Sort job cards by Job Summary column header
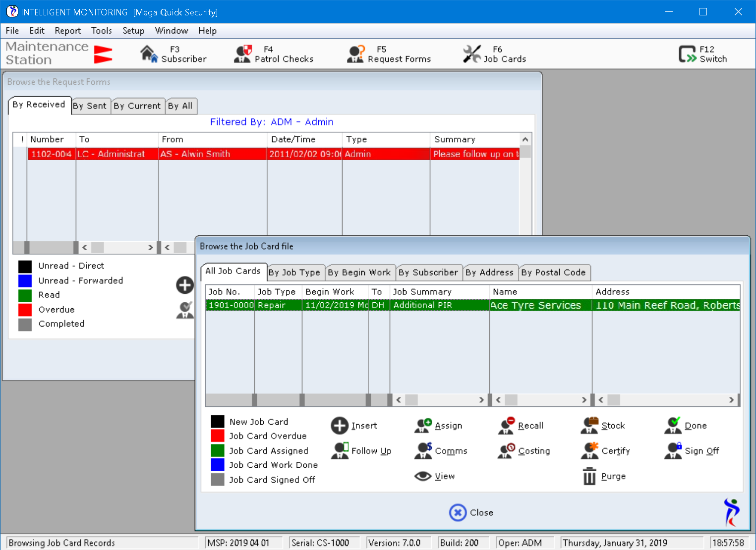 point(440,292)
